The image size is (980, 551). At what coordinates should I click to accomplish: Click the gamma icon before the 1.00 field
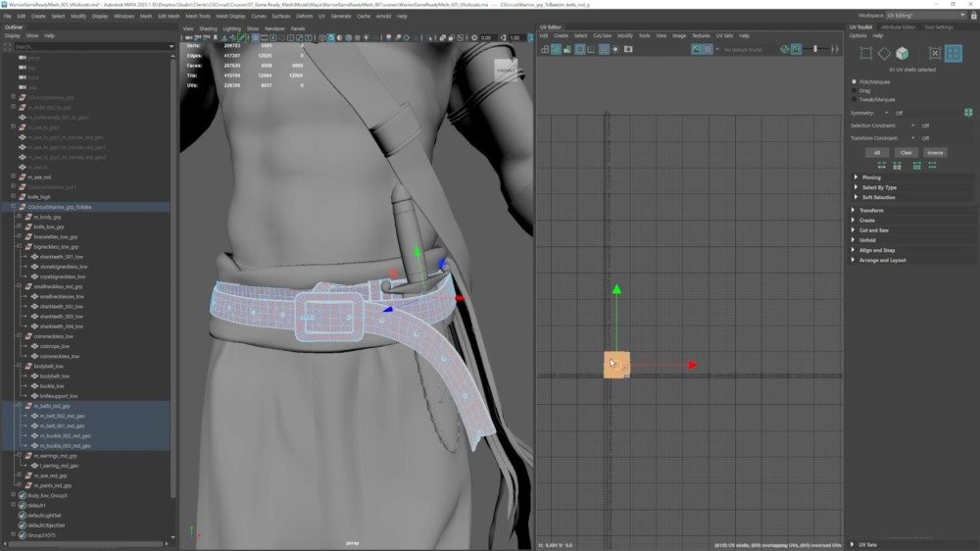coord(503,37)
